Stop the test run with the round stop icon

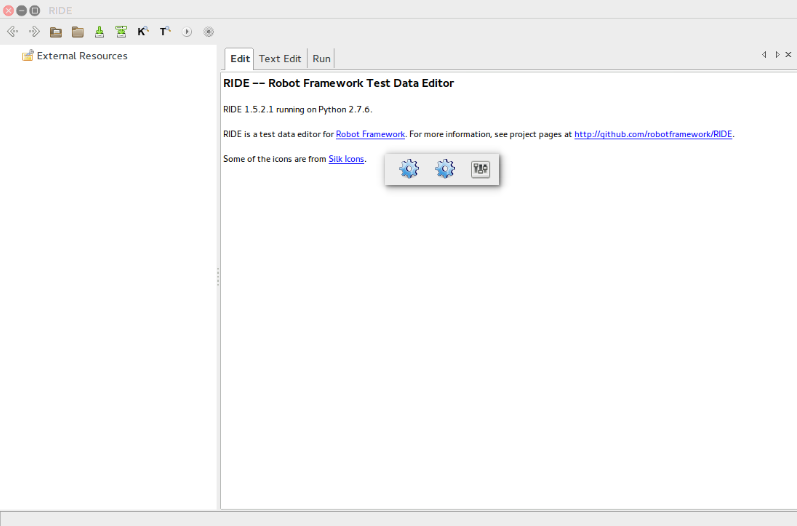[x=208, y=32]
